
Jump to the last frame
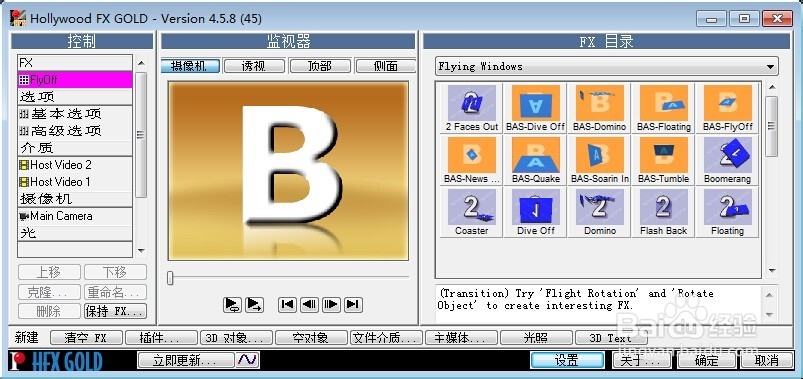click(353, 304)
